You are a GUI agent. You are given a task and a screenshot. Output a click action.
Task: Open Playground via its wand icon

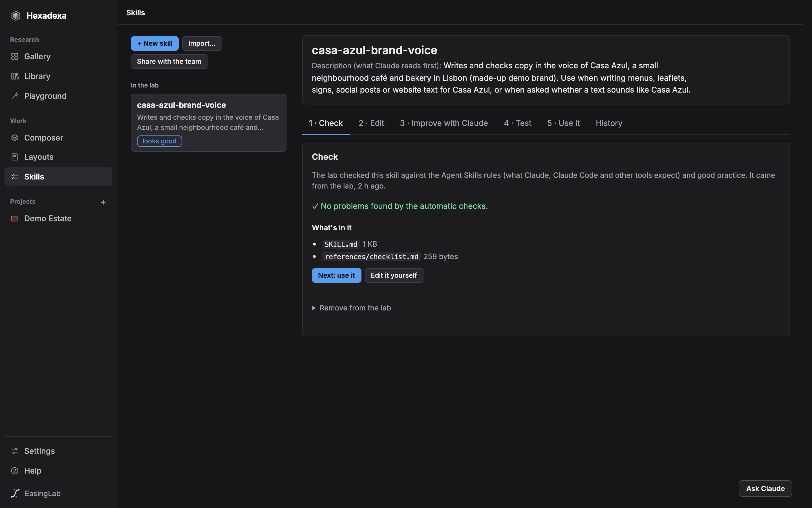(14, 96)
